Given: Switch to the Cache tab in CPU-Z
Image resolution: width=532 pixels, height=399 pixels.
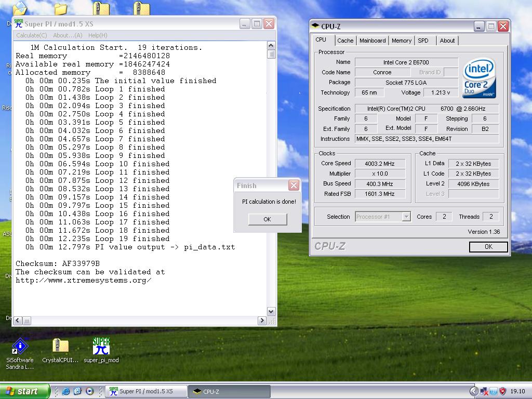Looking at the screenshot, I should (345, 41).
